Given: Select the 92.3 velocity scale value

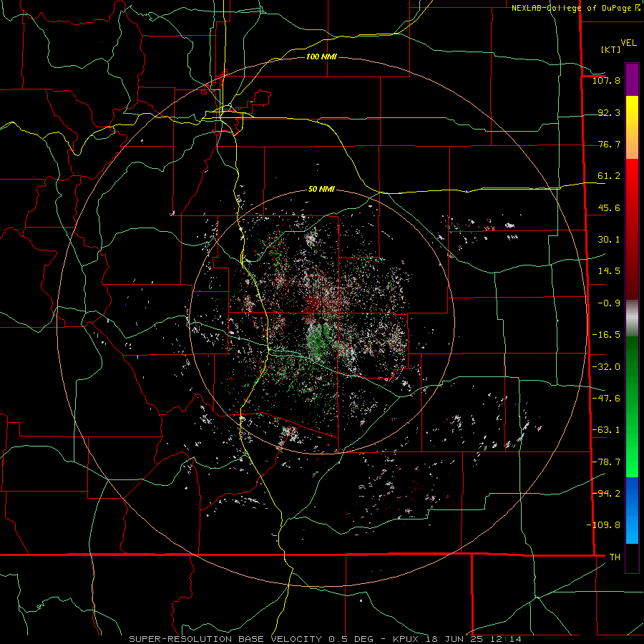Looking at the screenshot, I should [609, 112].
